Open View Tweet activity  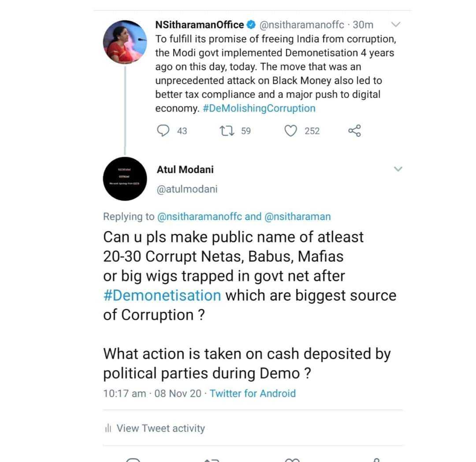[160, 429]
